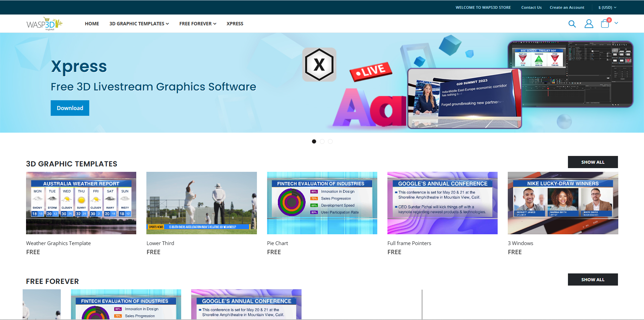
Task: Open the Fintech Evaluation Pie Chart thumbnail
Action: [322, 203]
